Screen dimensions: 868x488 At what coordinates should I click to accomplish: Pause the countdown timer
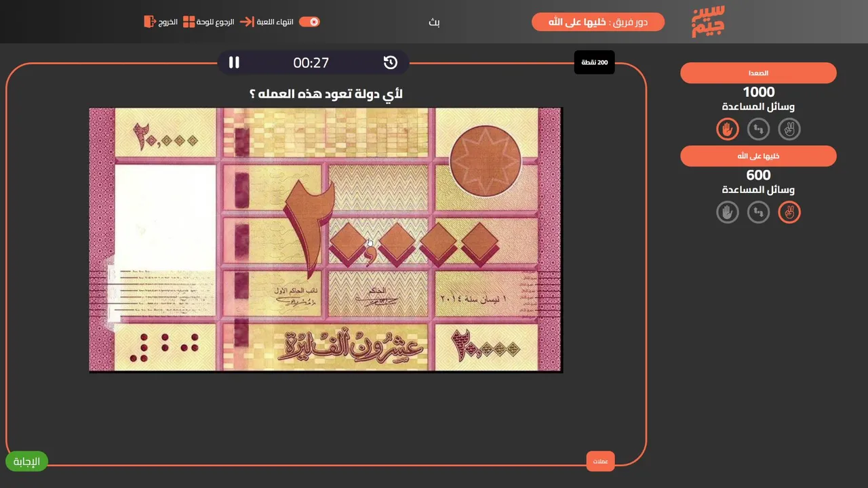pos(234,62)
